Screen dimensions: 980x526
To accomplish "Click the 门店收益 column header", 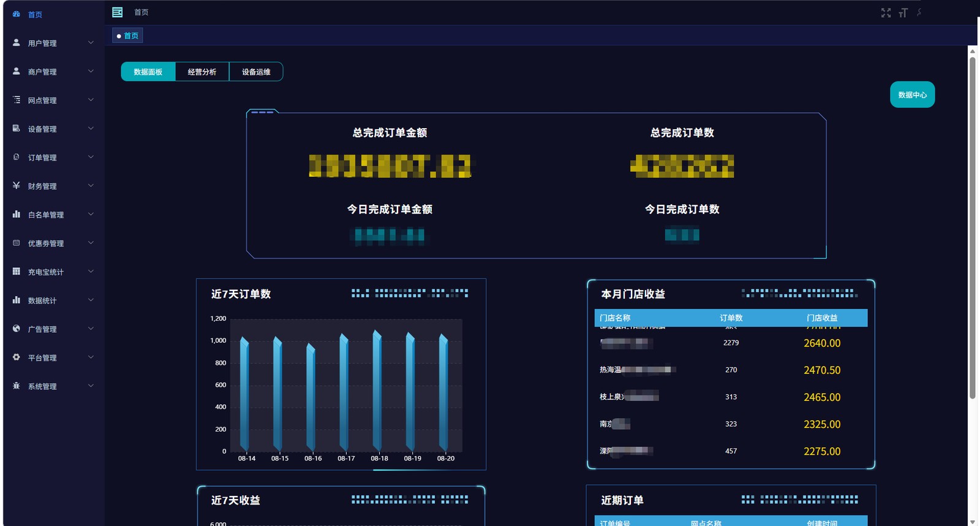I will pyautogui.click(x=822, y=318).
